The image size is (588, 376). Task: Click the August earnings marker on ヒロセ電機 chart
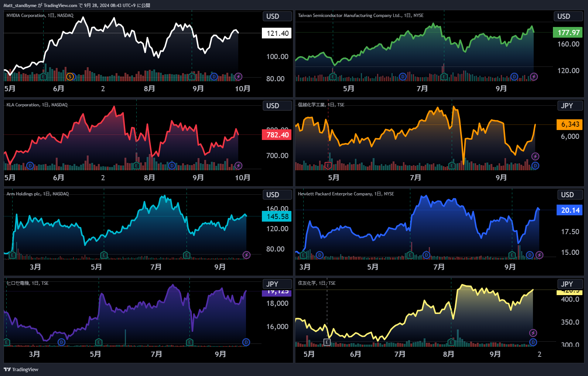click(x=189, y=342)
